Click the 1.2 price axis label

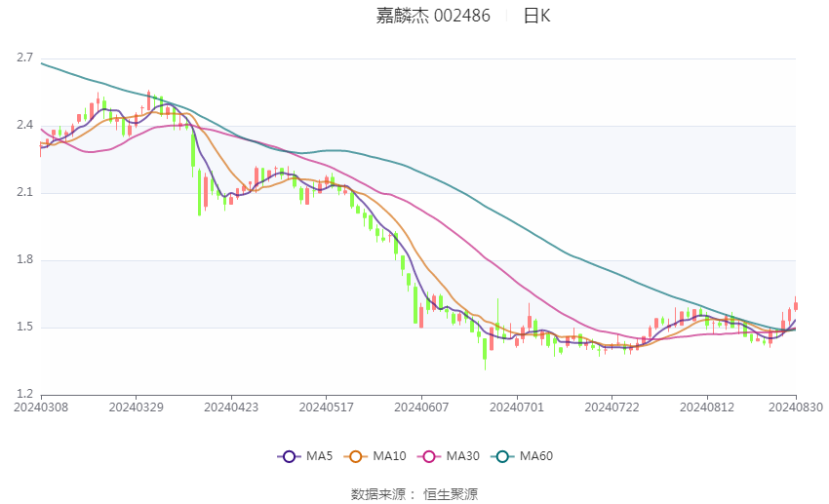(24, 394)
